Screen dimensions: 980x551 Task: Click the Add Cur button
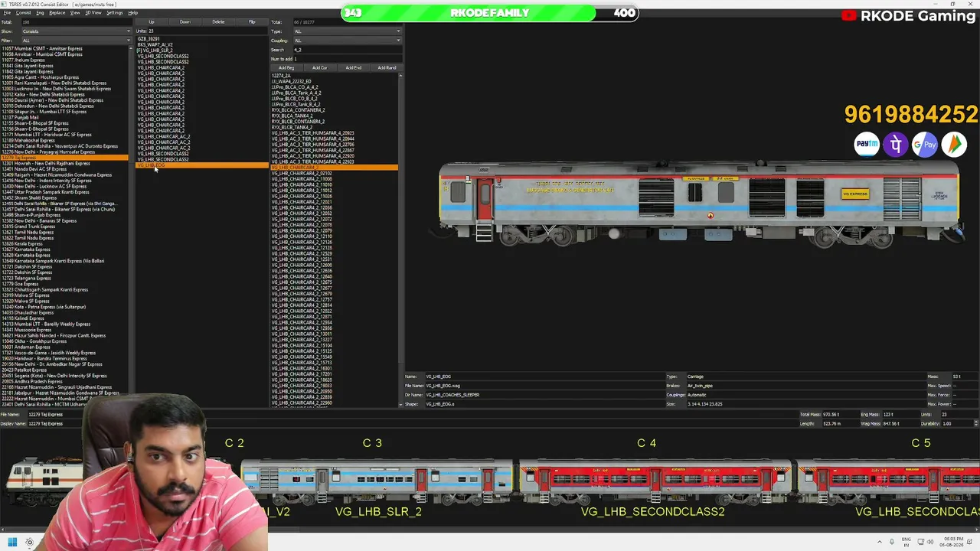click(320, 68)
